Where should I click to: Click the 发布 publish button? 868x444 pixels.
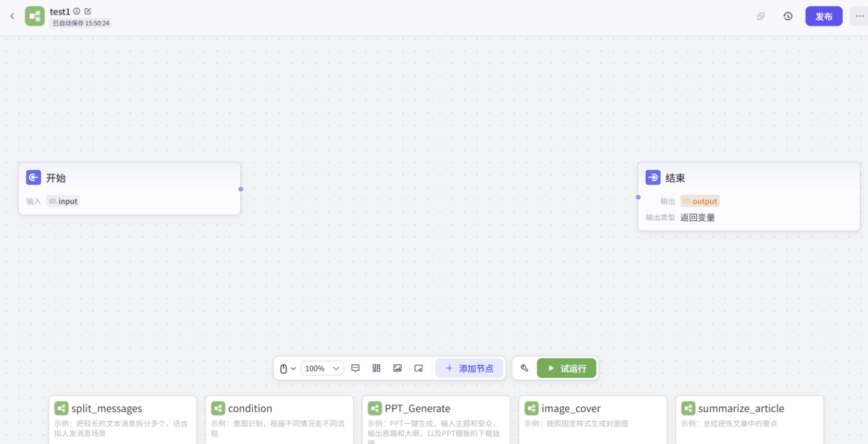[x=823, y=16]
